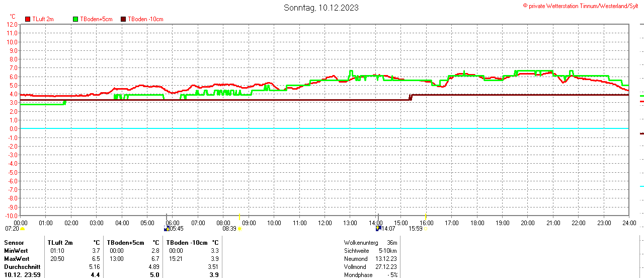Click the cyan 0.0 zero line label
This screenshot has height=278, width=644.
(12, 129)
